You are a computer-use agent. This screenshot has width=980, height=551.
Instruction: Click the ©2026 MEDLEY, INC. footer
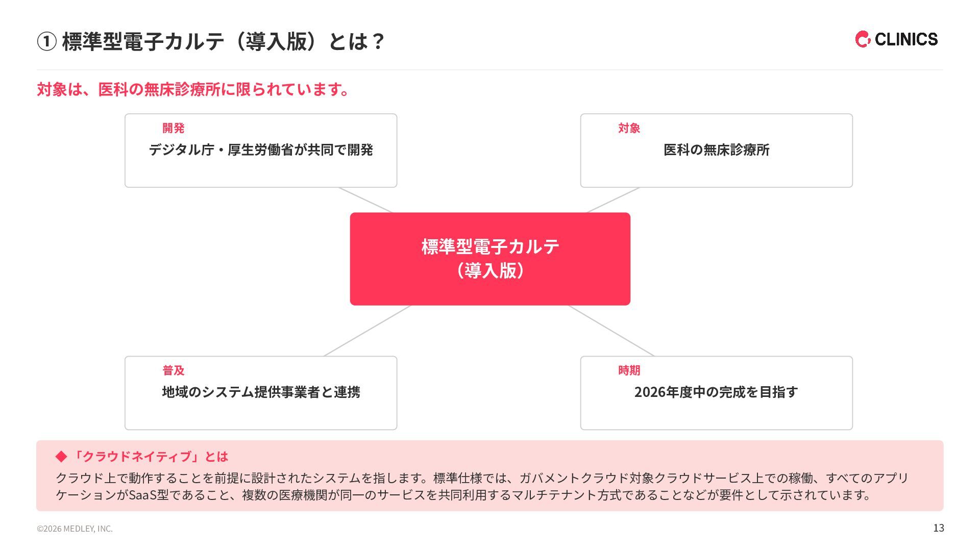pyautogui.click(x=75, y=529)
